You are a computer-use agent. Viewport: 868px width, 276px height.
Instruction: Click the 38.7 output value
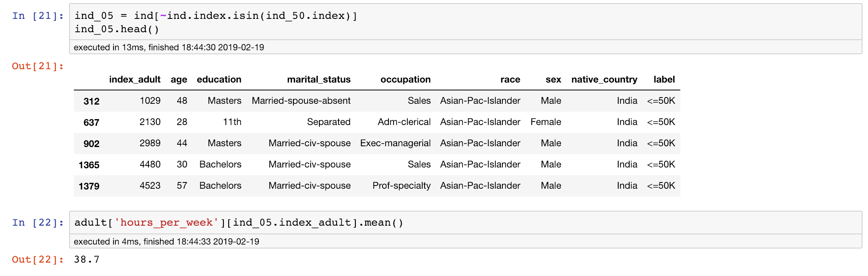point(86,259)
